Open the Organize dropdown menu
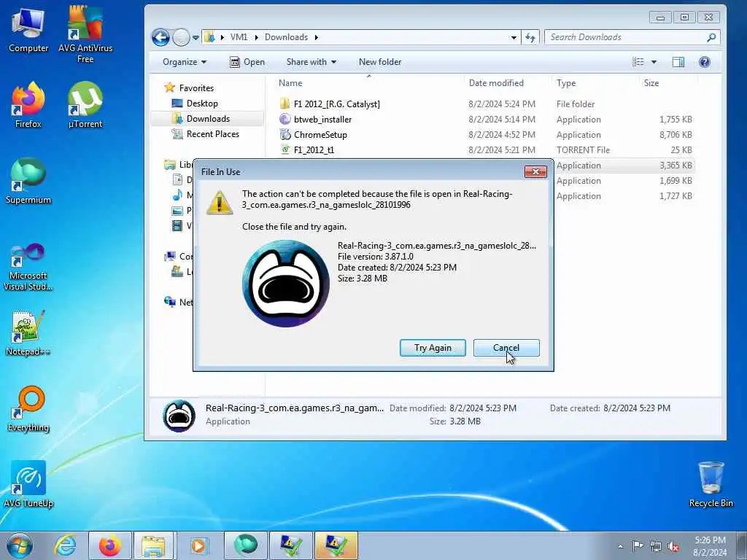This screenshot has height=560, width=747. point(185,62)
